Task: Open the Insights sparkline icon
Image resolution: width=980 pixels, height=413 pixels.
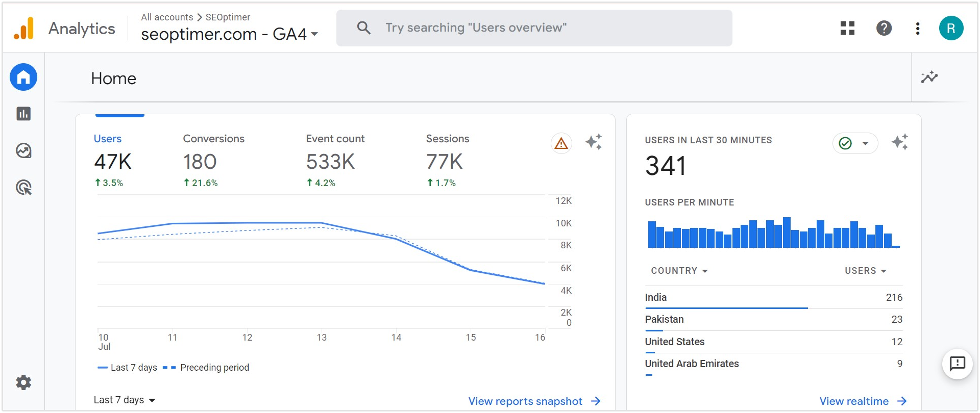Action: (929, 77)
